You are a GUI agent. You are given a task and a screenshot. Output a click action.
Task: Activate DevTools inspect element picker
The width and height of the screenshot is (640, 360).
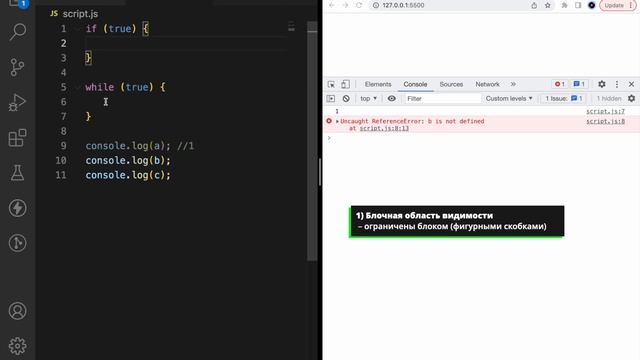[331, 84]
